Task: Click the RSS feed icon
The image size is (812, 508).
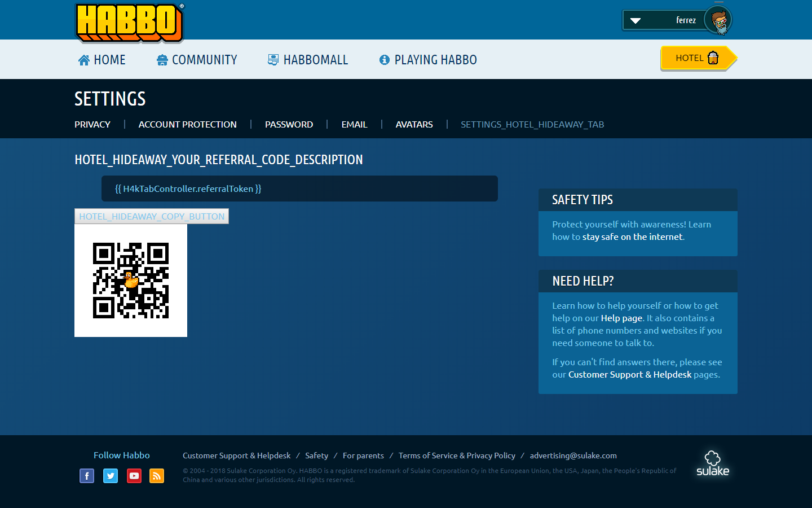Action: pyautogui.click(x=157, y=476)
